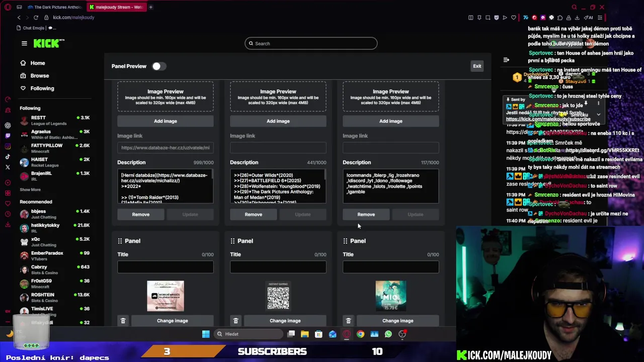
Task: Toggle the Panel Preview switch
Action: pyautogui.click(x=158, y=66)
